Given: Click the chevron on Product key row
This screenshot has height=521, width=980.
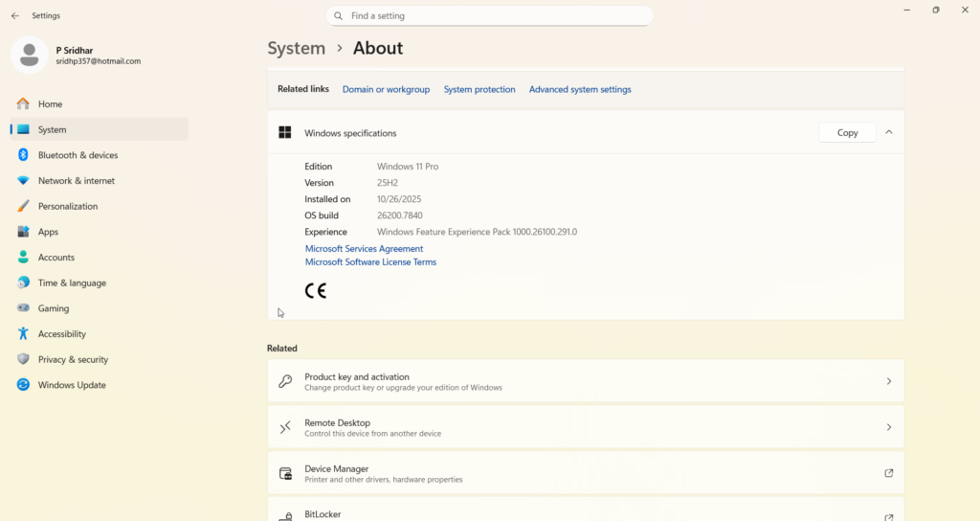Looking at the screenshot, I should tap(889, 381).
